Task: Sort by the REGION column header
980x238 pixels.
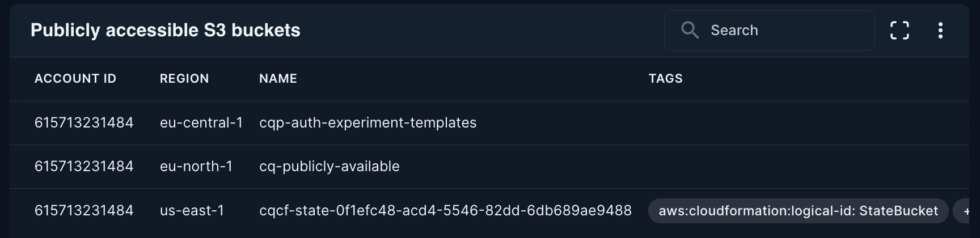Action: 184,79
